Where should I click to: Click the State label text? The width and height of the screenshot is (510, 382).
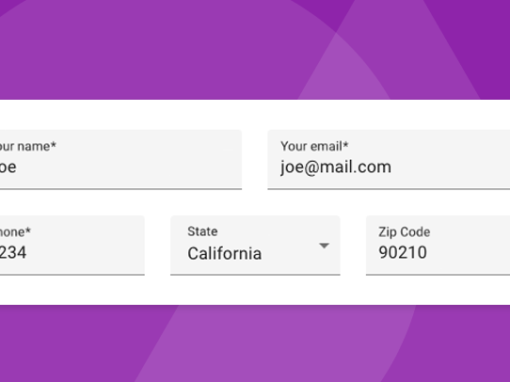click(x=202, y=231)
